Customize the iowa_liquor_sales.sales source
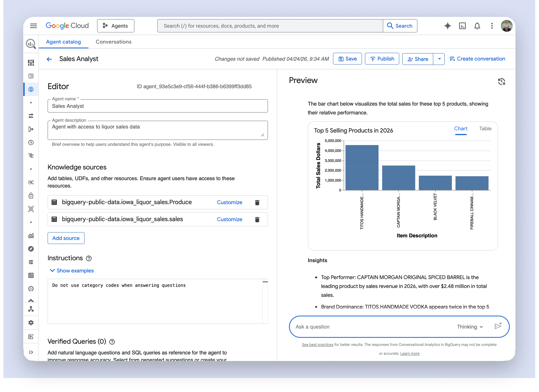 pos(229,219)
